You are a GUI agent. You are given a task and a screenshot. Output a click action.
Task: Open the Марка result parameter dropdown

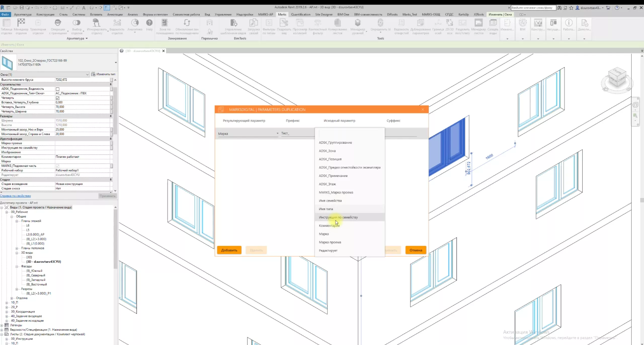point(277,133)
